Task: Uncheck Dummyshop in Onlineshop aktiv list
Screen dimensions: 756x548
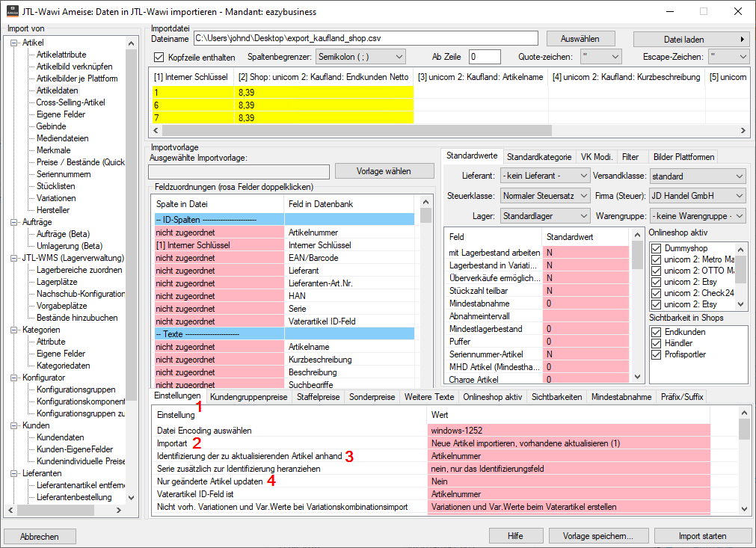Action: click(x=656, y=248)
